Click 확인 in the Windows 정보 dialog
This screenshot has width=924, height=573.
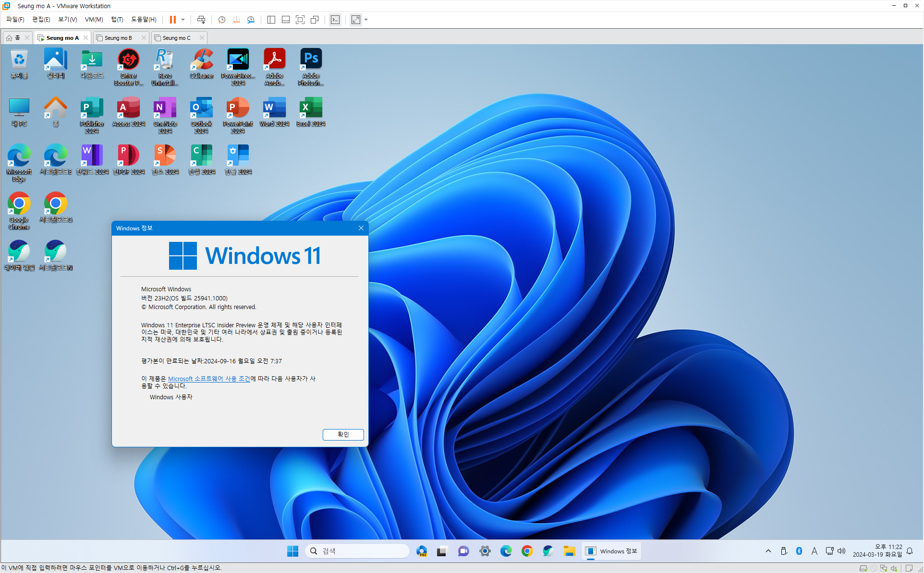[343, 434]
